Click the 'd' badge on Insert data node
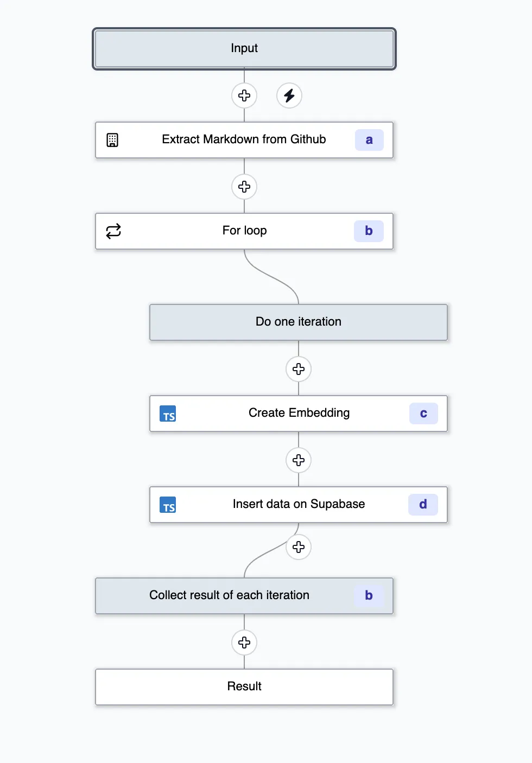The image size is (532, 763). 423,505
